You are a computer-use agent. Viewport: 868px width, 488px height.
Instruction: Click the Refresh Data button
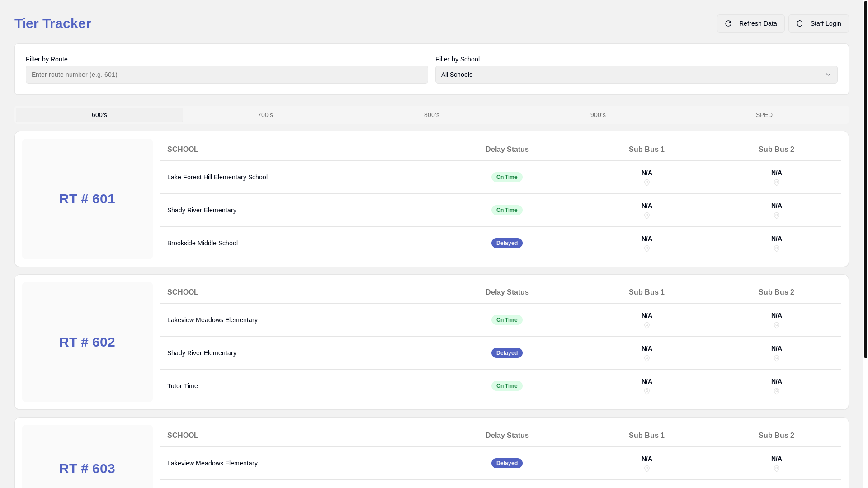[x=751, y=23]
